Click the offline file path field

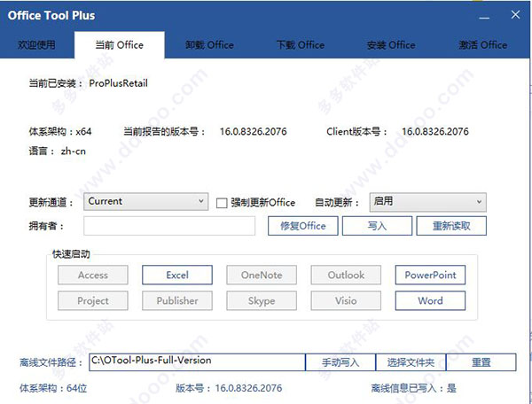point(197,362)
